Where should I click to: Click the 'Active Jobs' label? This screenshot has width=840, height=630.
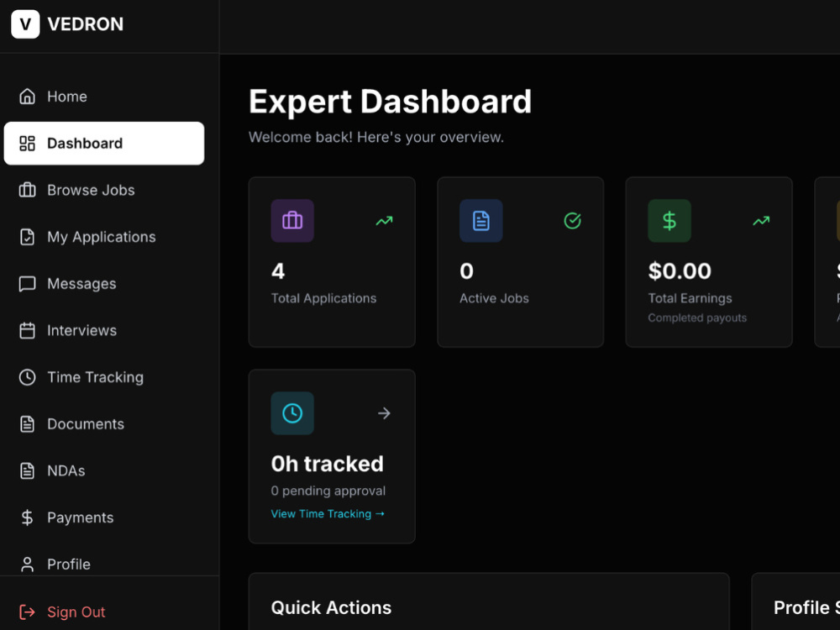(494, 298)
